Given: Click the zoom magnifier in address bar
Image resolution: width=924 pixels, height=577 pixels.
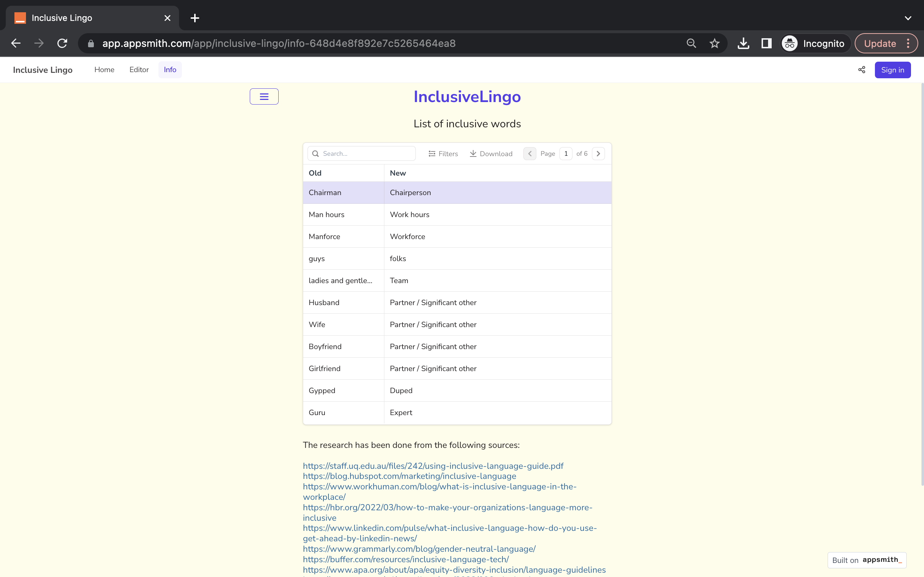Looking at the screenshot, I should click(x=691, y=44).
